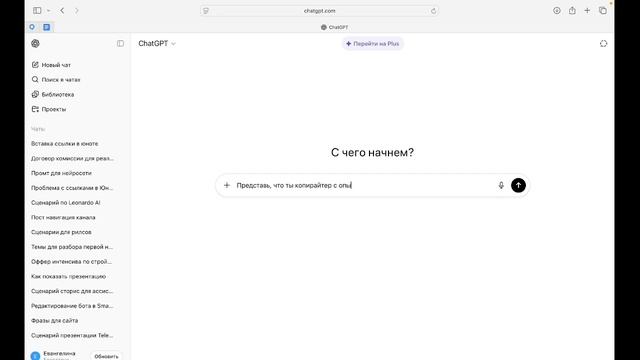The width and height of the screenshot is (640, 360).
Task: Open chat Фразы для сайта
Action: 54,320
